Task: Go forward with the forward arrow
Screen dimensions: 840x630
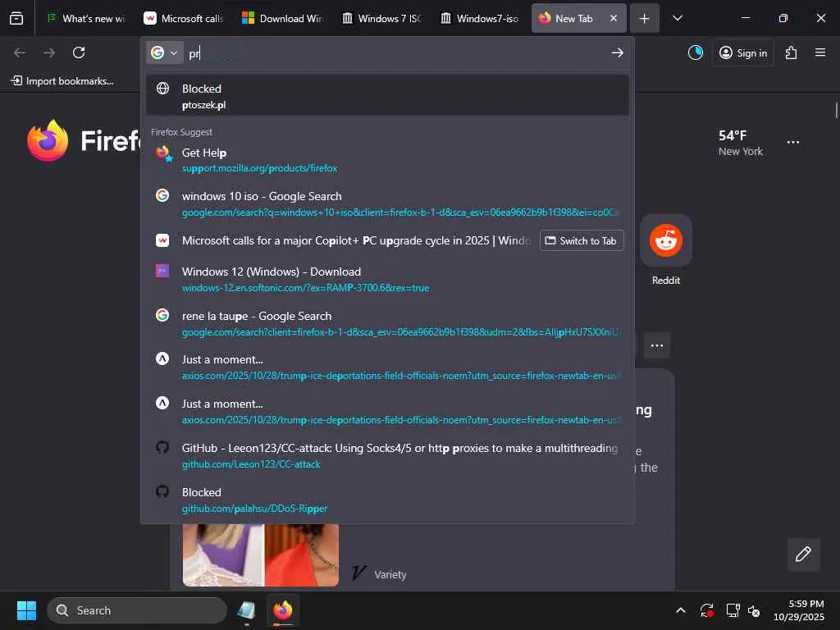Action: (49, 52)
